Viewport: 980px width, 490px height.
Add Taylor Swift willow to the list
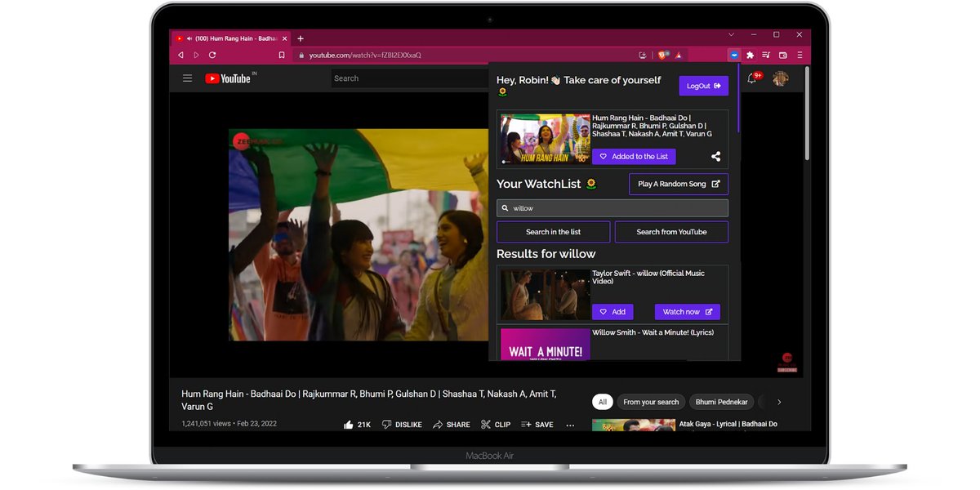tap(612, 312)
